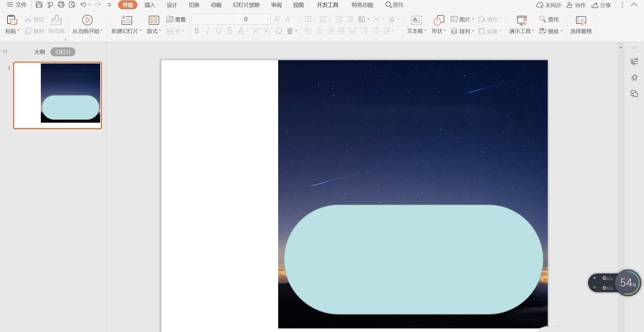
Task: Open the Shapes (形状) tool
Action: click(x=438, y=20)
